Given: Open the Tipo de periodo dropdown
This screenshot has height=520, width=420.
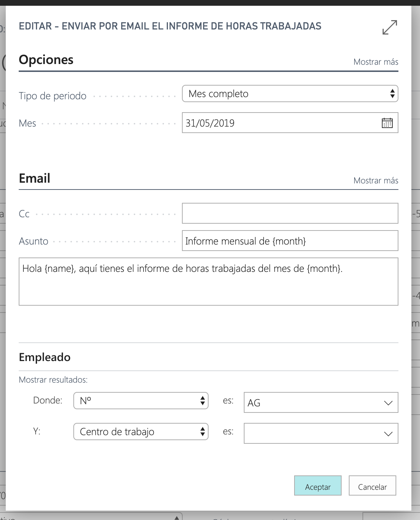Looking at the screenshot, I should click(290, 94).
